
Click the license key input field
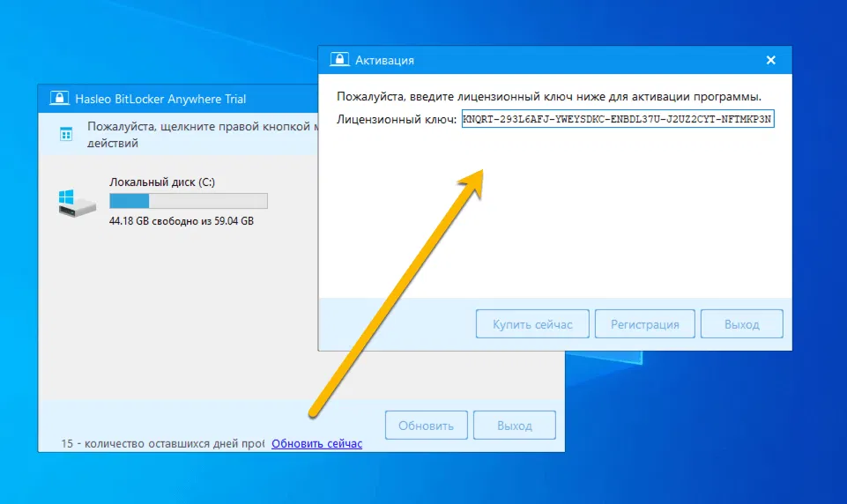point(618,119)
